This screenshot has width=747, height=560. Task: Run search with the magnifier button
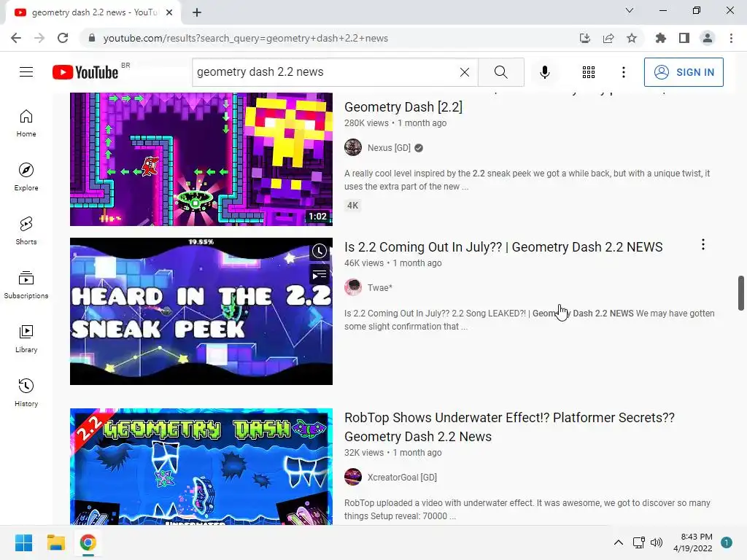[500, 72]
